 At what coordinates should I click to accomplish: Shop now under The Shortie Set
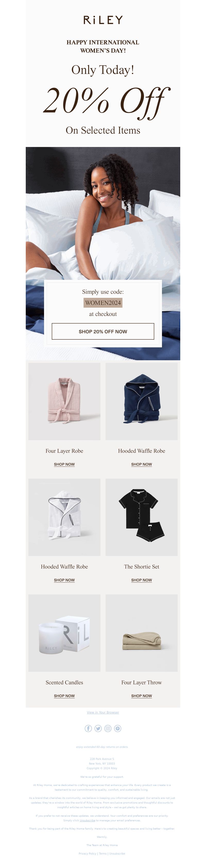coord(141,580)
